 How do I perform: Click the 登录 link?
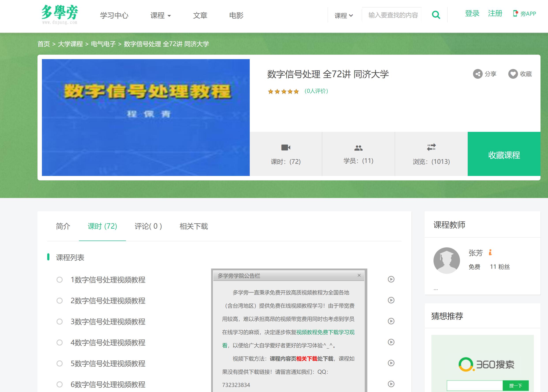point(472,13)
